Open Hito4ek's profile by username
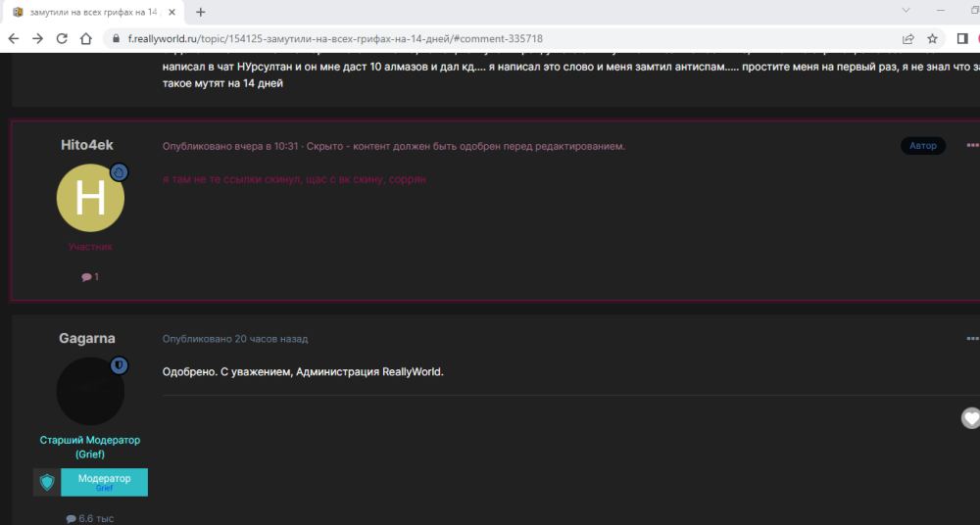980x525 pixels. 87,145
